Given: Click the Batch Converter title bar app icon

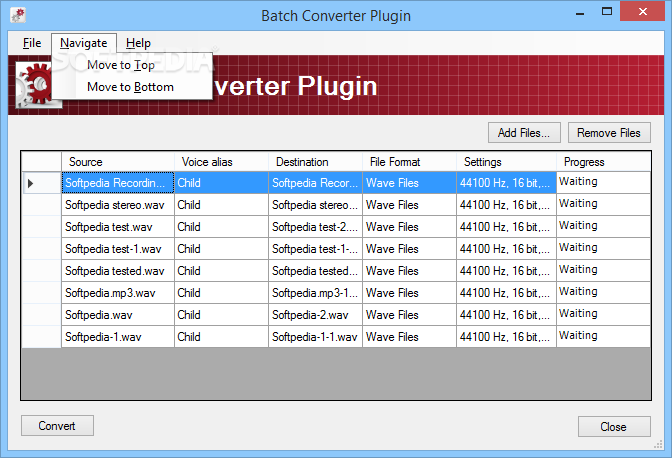Looking at the screenshot, I should point(18,15).
